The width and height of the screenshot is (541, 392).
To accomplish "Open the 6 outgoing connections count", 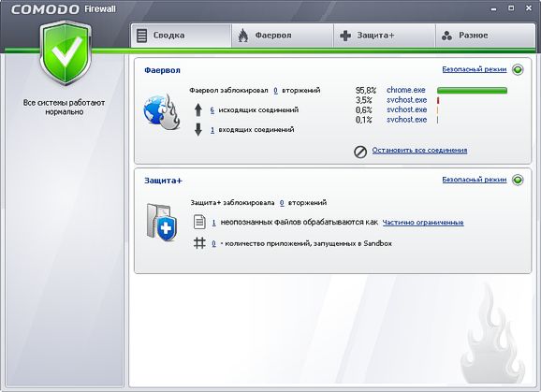I will (x=212, y=110).
